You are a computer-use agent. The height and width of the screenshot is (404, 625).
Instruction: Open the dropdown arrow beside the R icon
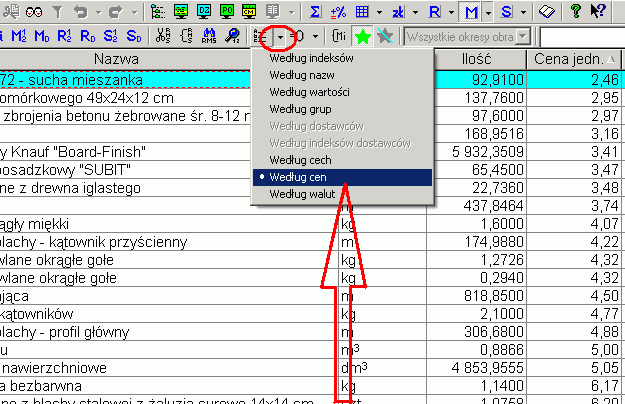pyautogui.click(x=450, y=12)
